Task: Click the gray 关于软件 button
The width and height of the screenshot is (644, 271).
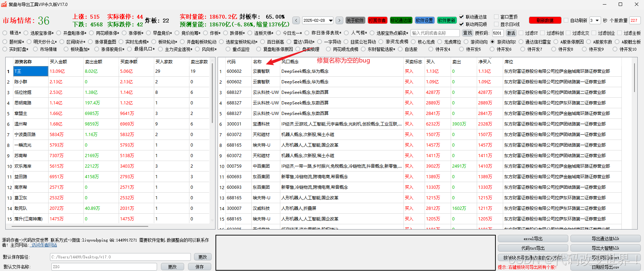Action: pos(355,20)
